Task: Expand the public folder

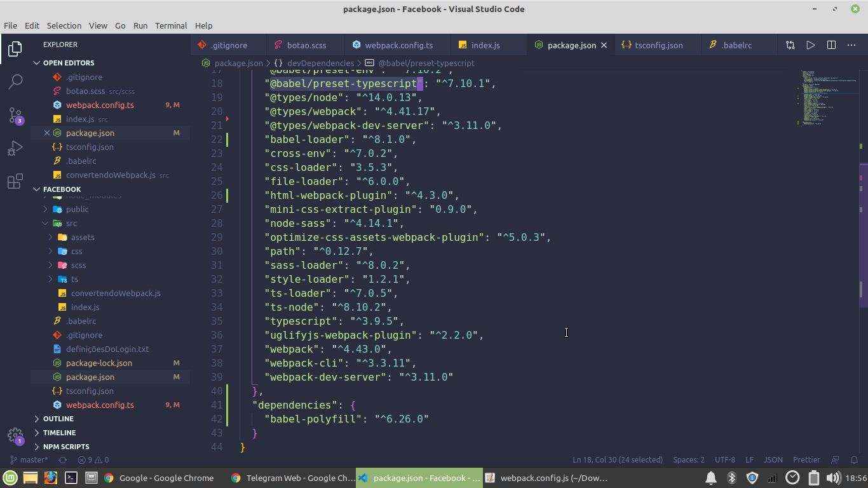Action: click(x=110, y=209)
